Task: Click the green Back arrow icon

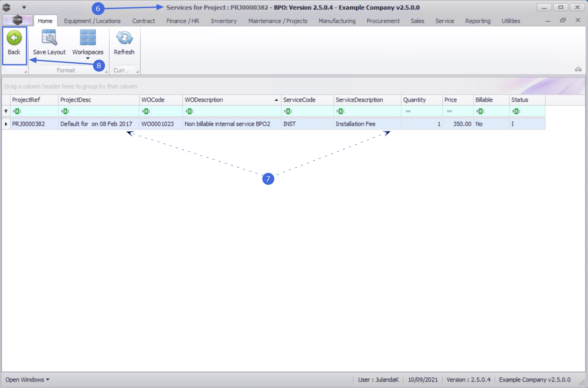Action: tap(14, 38)
